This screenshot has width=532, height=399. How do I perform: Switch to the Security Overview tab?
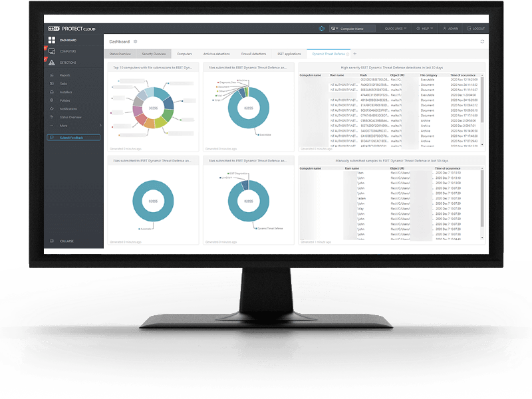tap(154, 53)
